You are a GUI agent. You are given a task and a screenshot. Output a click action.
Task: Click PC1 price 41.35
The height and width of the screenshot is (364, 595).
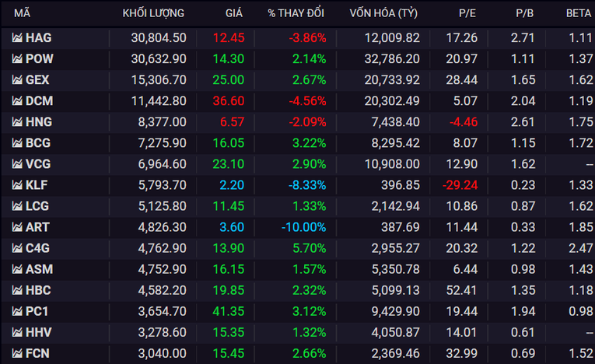pyautogui.click(x=229, y=311)
